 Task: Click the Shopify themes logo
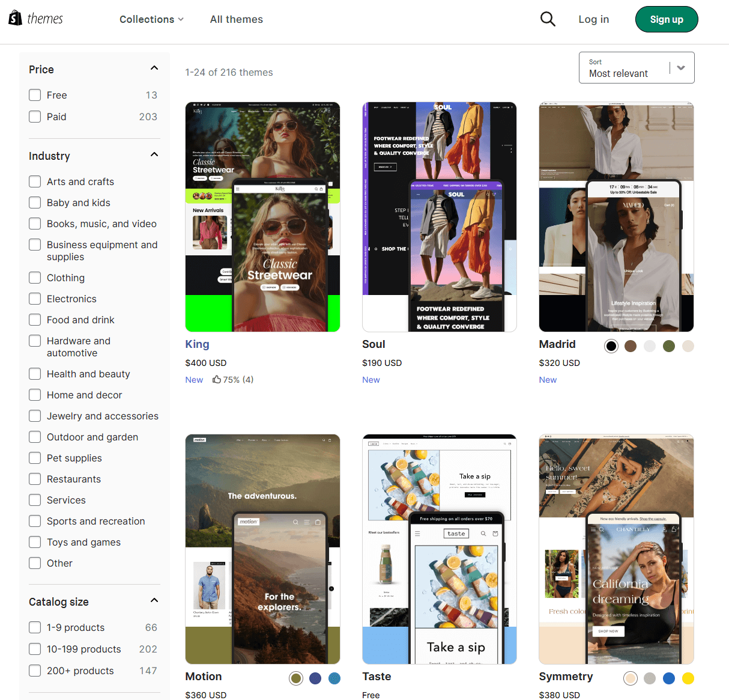[36, 19]
